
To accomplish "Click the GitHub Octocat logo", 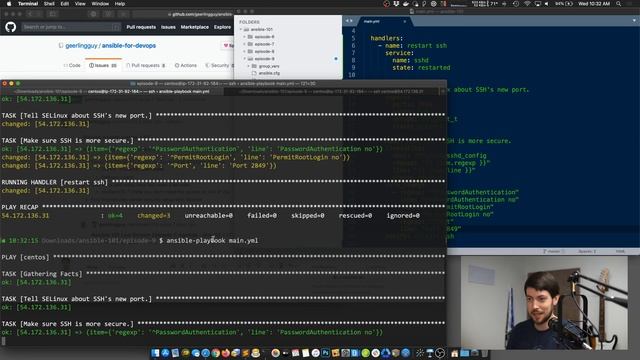I will tap(11, 27).
